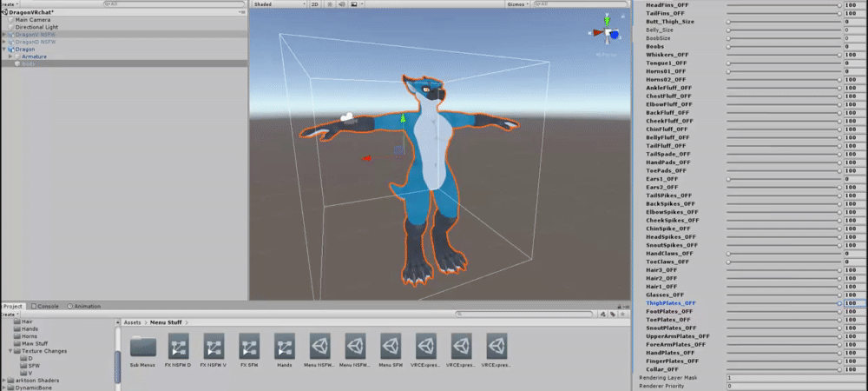The height and width of the screenshot is (391, 868).
Task: Click the Collar_OFF value field
Action: click(x=855, y=369)
